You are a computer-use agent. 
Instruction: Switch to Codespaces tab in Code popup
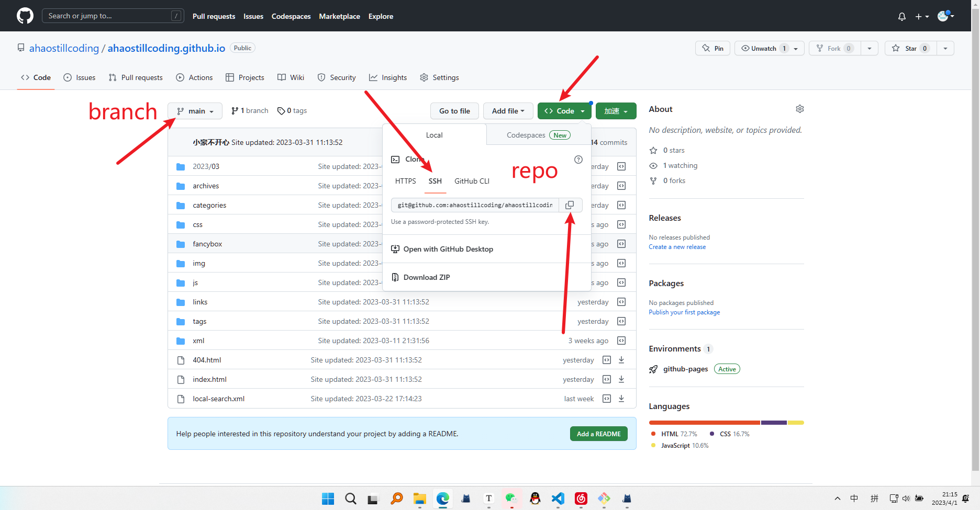(x=539, y=135)
